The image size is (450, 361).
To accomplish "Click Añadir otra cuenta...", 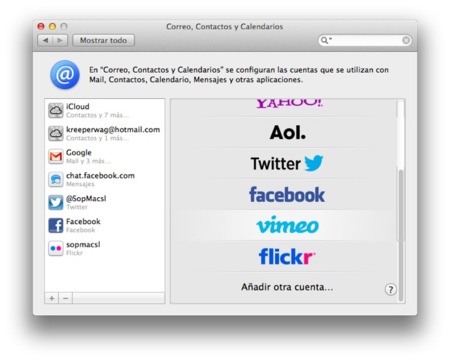I will click(x=287, y=287).
